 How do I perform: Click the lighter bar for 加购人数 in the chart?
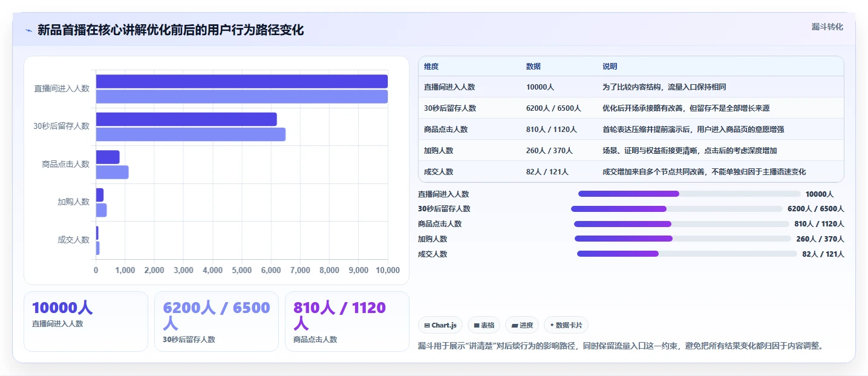pos(102,210)
